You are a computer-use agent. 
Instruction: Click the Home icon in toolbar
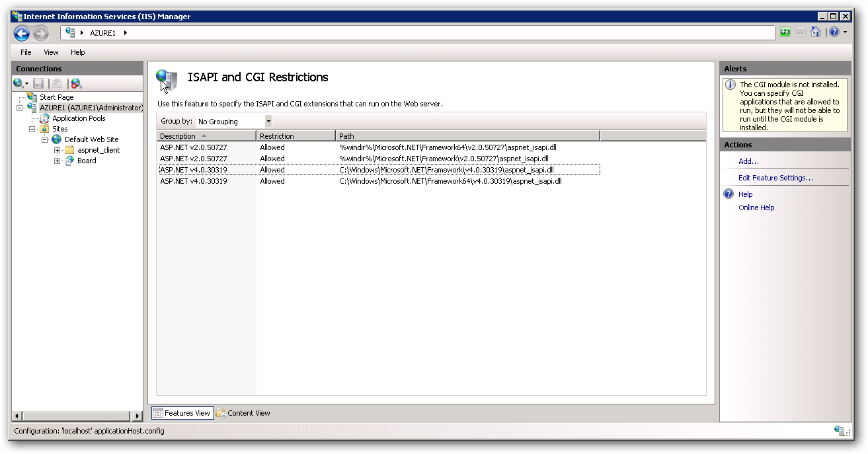pos(816,32)
